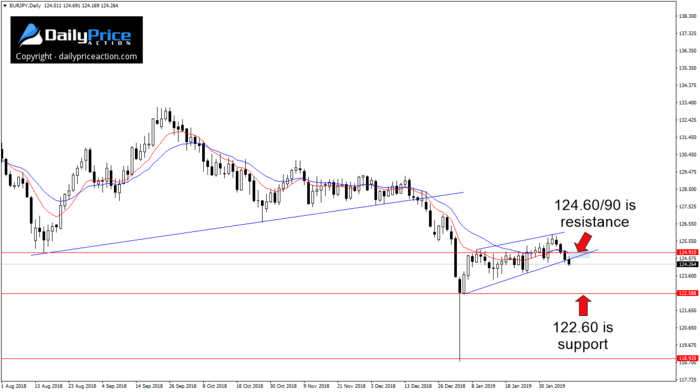Click the '18 Jan 2019' date label
This screenshot has width=700, height=392.
(518, 386)
